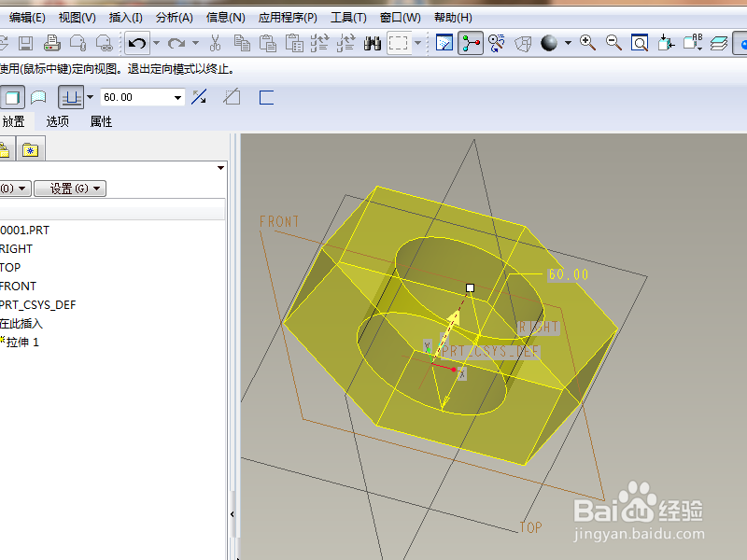This screenshot has width=747, height=560.
Task: Open the 分析(A) menu
Action: pyautogui.click(x=174, y=18)
